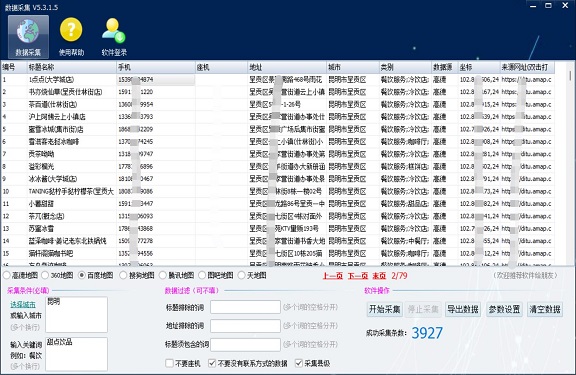The height and width of the screenshot is (375, 576).
Task: Select row 苏蜜冰雪
Action: point(278,228)
